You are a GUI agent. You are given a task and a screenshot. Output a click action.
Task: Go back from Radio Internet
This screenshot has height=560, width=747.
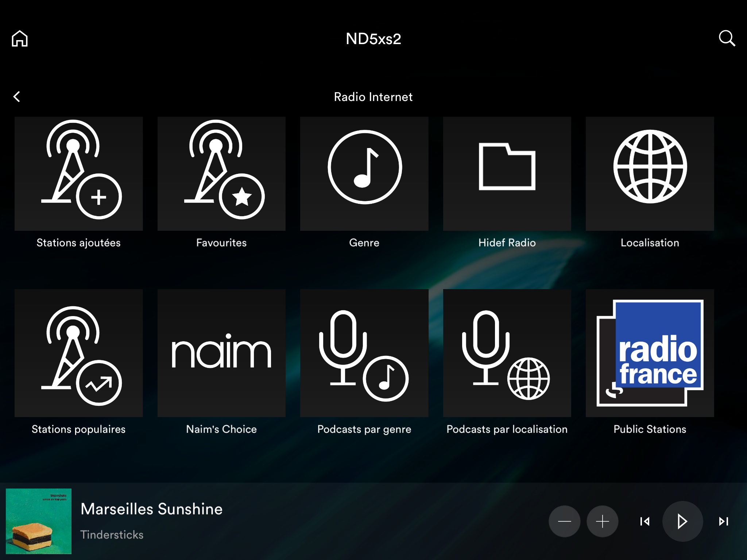click(x=17, y=97)
